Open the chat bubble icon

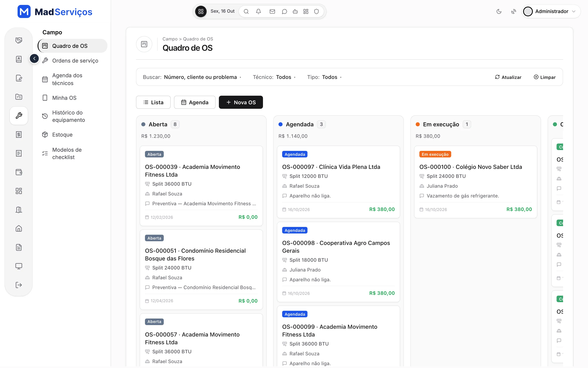[284, 11]
